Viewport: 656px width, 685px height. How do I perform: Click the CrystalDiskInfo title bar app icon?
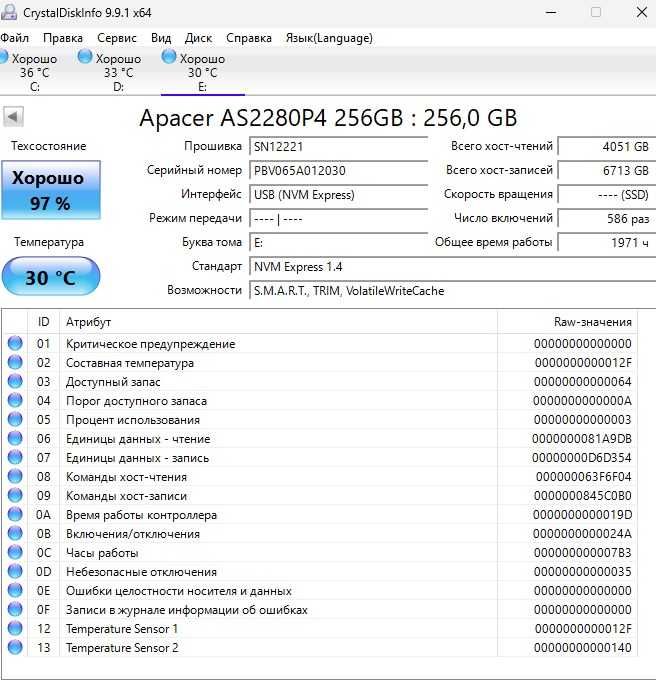[9, 12]
